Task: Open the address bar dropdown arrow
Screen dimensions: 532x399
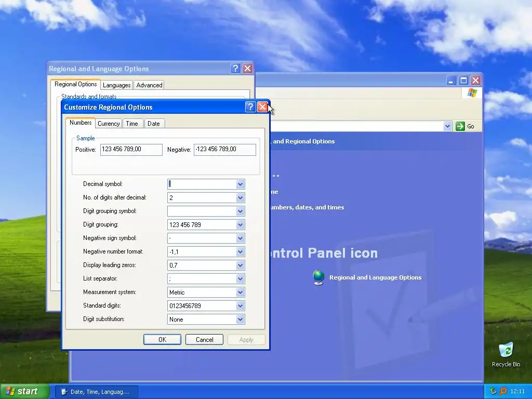Action: pyautogui.click(x=447, y=126)
